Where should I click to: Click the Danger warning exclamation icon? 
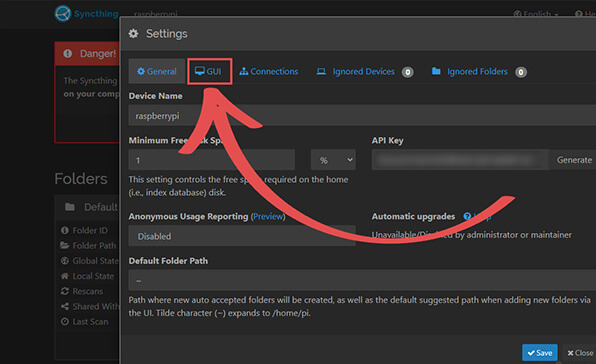68,54
